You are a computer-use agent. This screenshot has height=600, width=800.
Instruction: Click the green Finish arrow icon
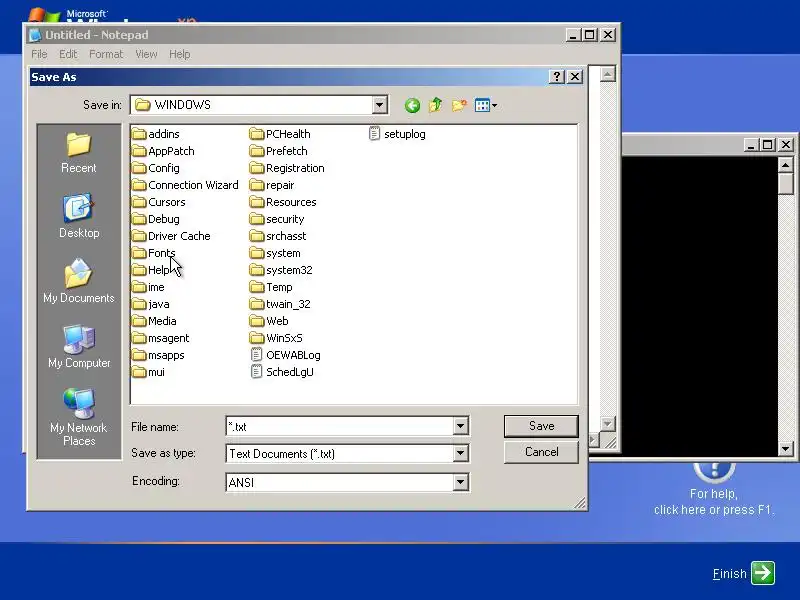(763, 573)
